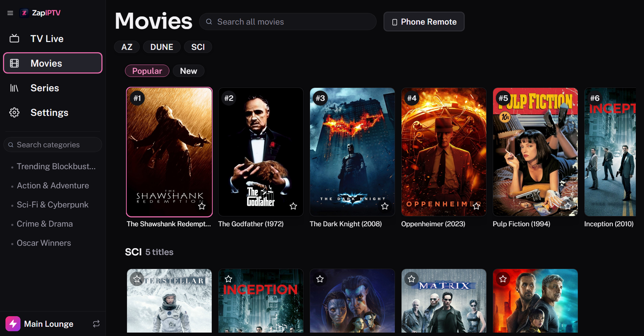Click the switch playlist arrows icon

click(96, 324)
